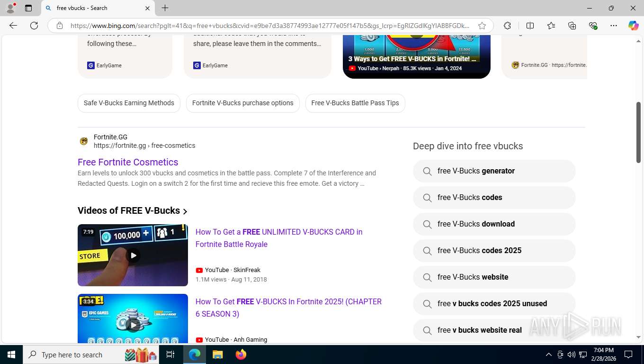The width and height of the screenshot is (644, 364).
Task: Click the Deep dive into free vbucks heading
Action: coord(468,146)
